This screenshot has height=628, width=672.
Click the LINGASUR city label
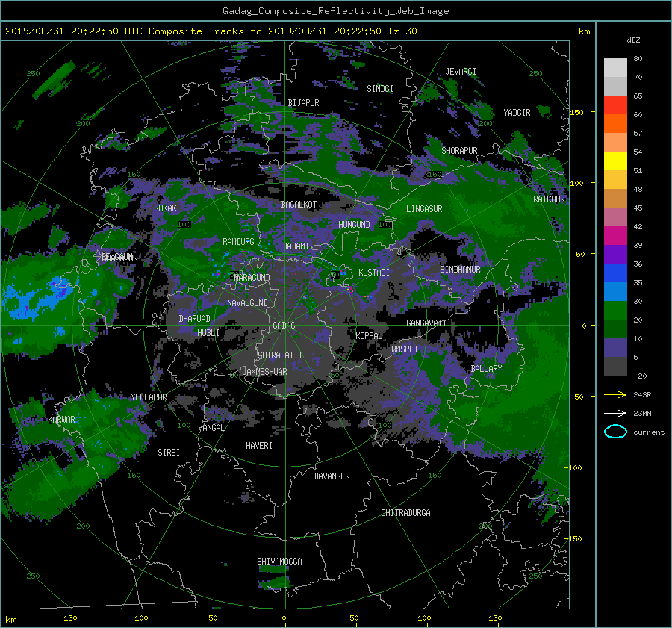tap(424, 209)
